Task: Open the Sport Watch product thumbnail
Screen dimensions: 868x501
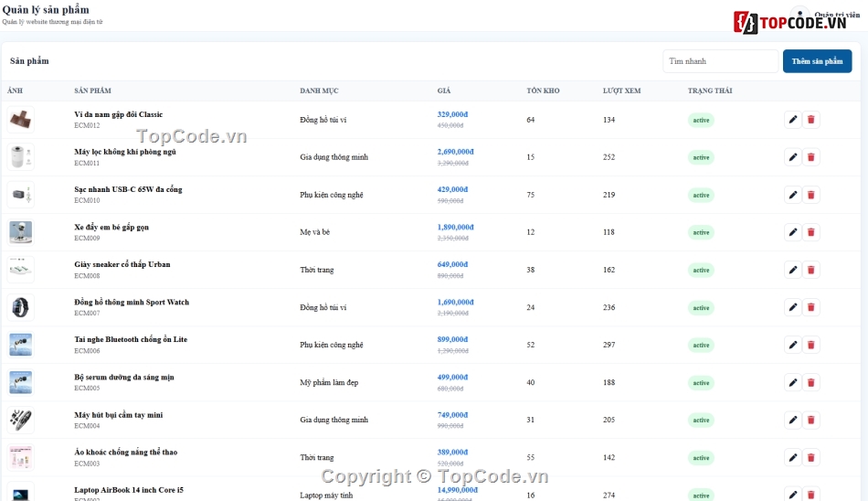Action: pyautogui.click(x=20, y=307)
